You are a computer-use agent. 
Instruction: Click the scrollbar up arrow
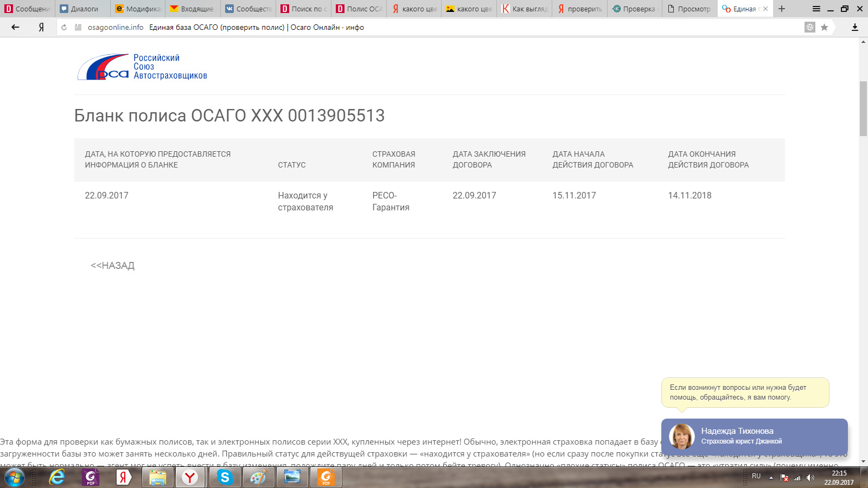tap(863, 42)
